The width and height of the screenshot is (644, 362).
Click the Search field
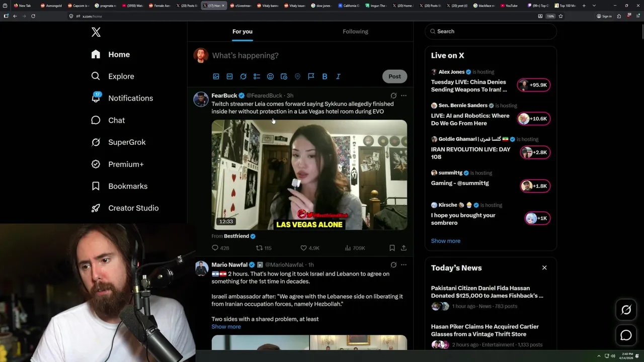491,31
